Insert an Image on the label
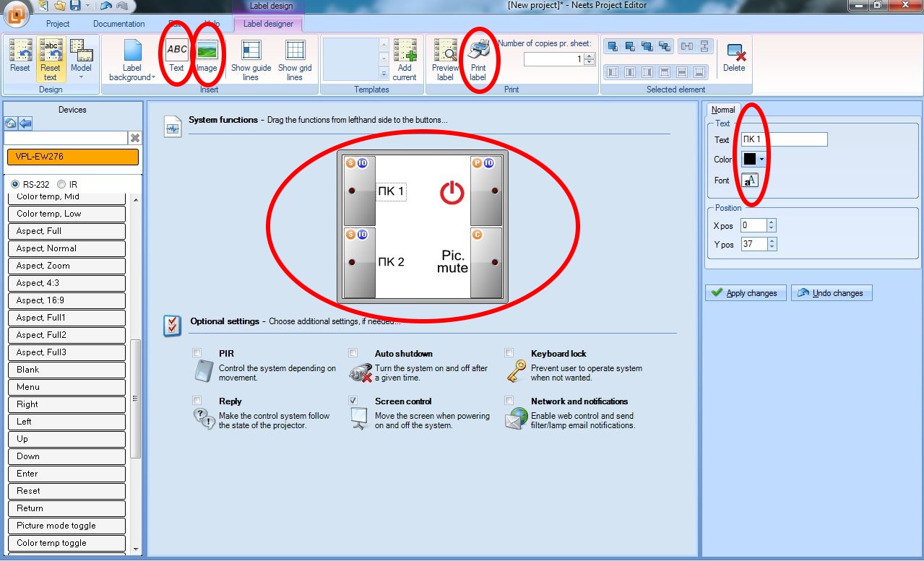 coord(207,56)
